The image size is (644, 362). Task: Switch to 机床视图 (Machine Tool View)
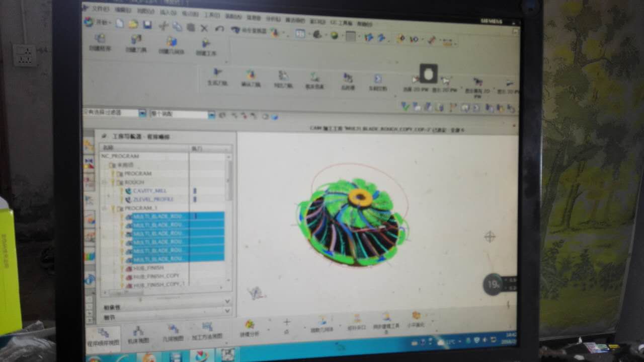click(x=137, y=335)
